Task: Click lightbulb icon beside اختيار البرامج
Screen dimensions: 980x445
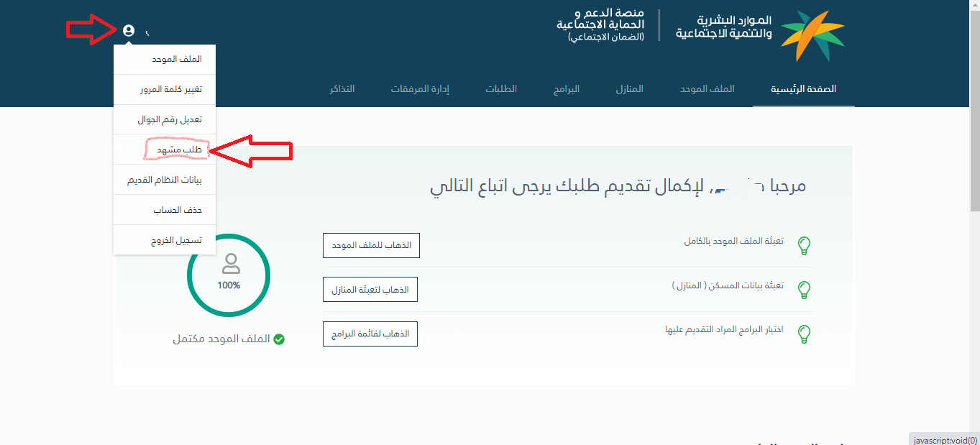Action: (805, 334)
